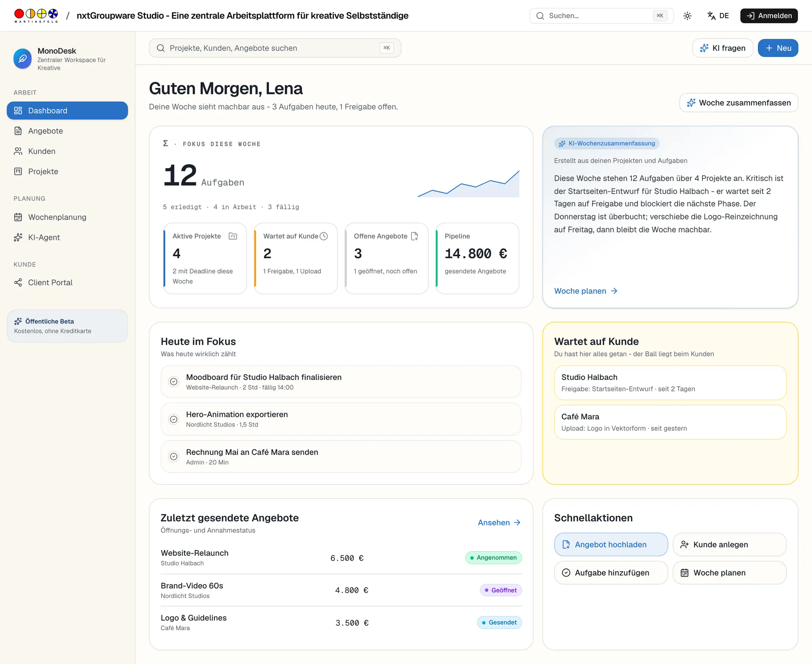Open the Aktive Projekte folder icon

pyautogui.click(x=233, y=236)
